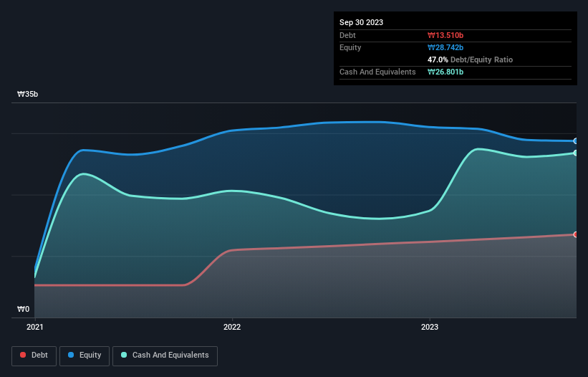Click the Equity label in tooltip
This screenshot has height=377, width=588.
(350, 47)
